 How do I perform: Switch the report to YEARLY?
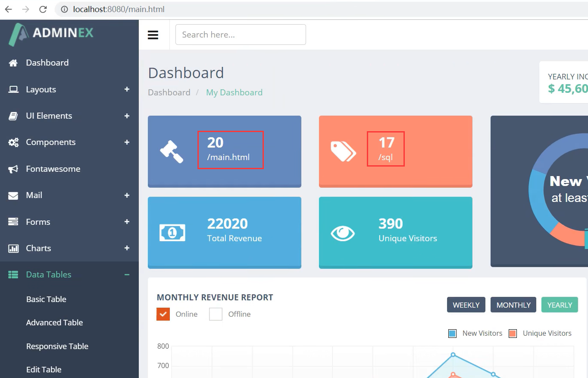tap(560, 305)
